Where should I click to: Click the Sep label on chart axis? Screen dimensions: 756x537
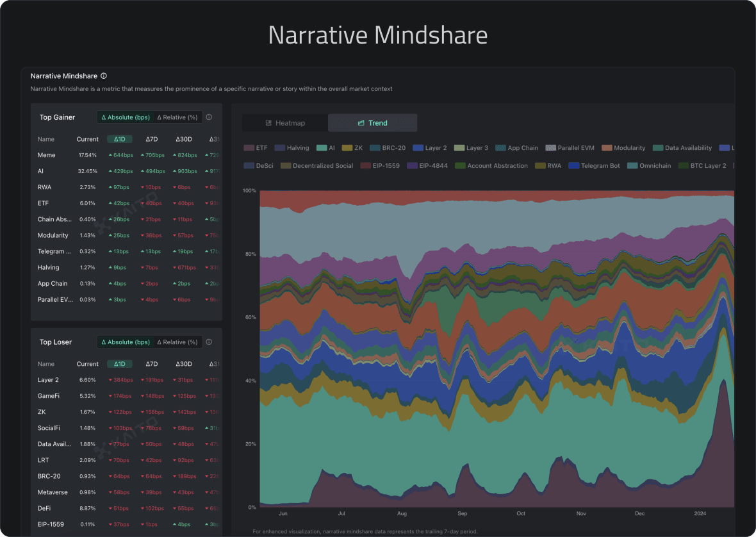click(463, 513)
